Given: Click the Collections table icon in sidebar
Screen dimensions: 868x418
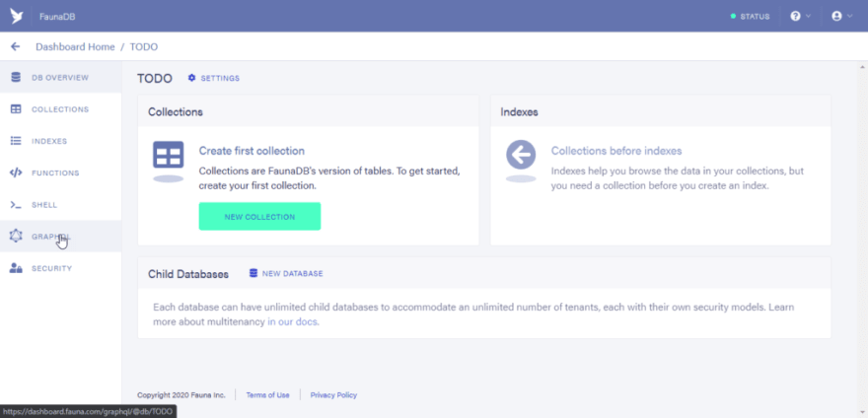Looking at the screenshot, I should [16, 109].
